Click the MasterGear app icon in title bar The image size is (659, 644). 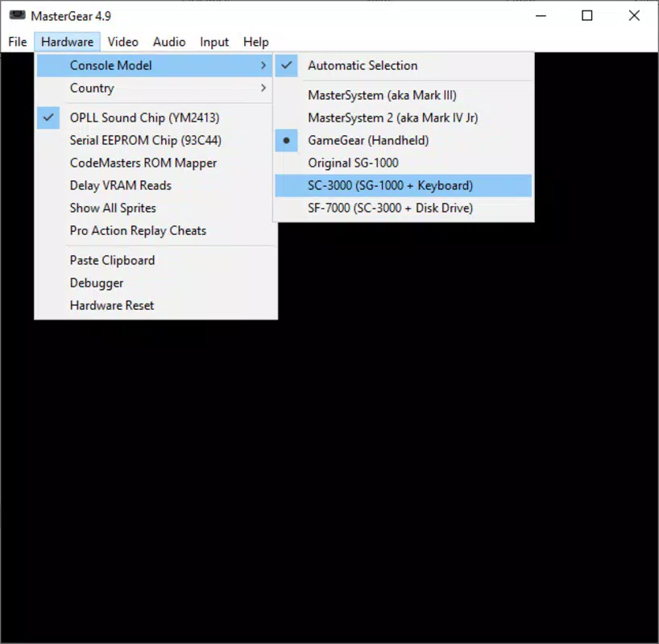(17, 15)
